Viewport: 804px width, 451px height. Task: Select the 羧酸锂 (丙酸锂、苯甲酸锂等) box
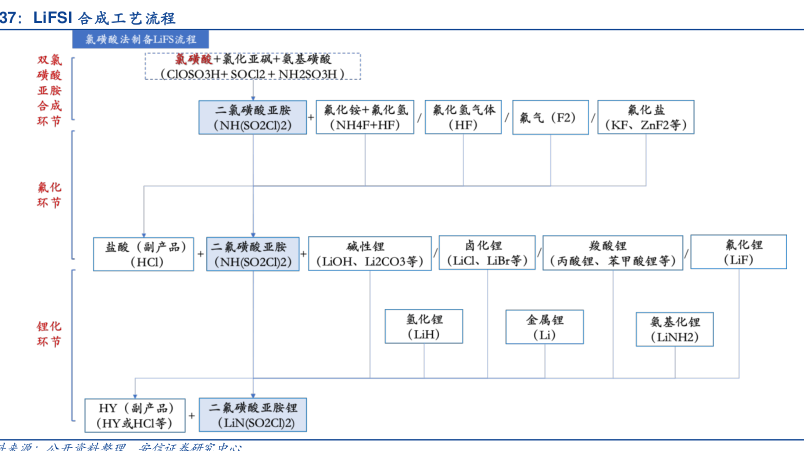[613, 253]
